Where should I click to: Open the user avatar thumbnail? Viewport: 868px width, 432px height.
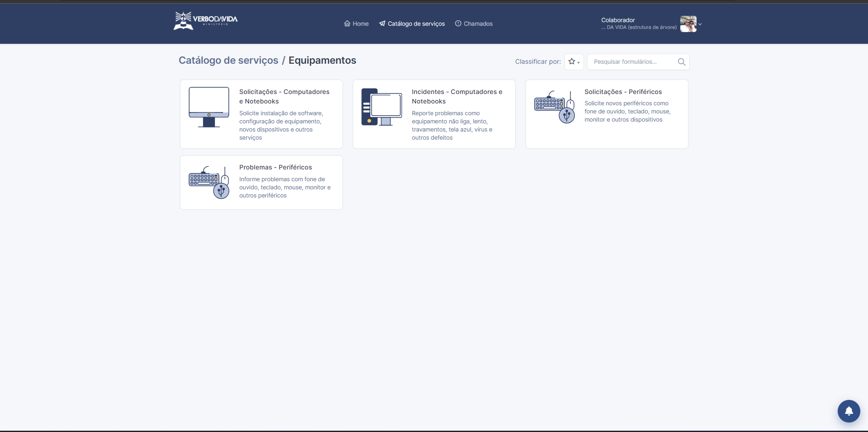688,24
